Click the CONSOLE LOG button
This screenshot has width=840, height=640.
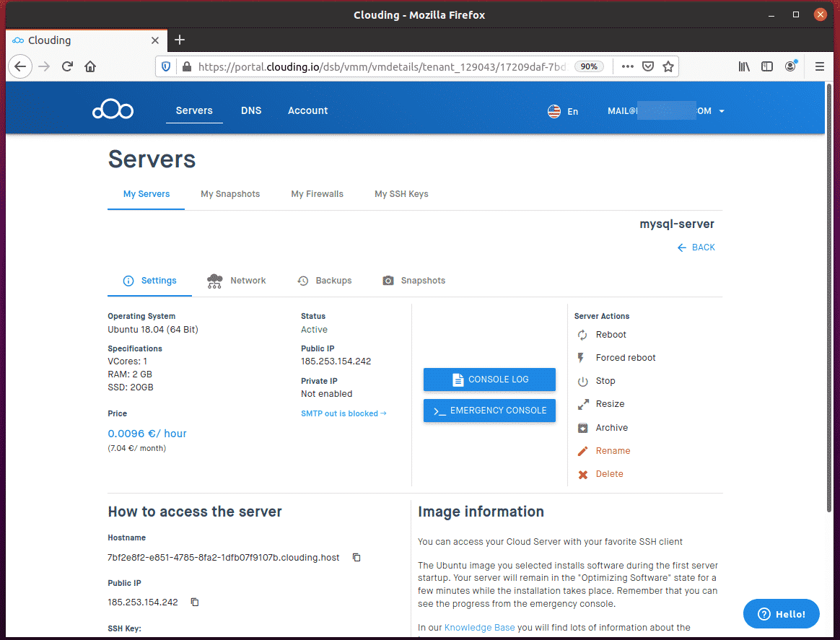pyautogui.click(x=489, y=380)
